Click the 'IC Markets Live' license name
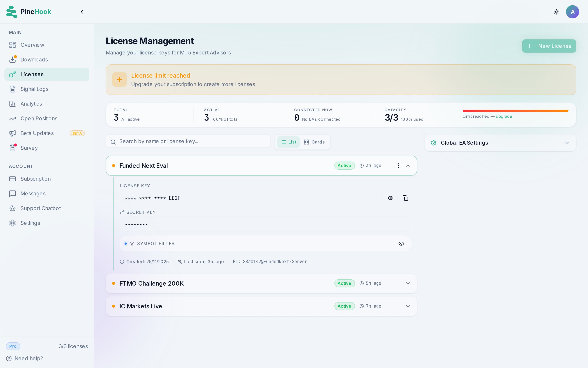Image resolution: width=588 pixels, height=368 pixels. [141, 306]
